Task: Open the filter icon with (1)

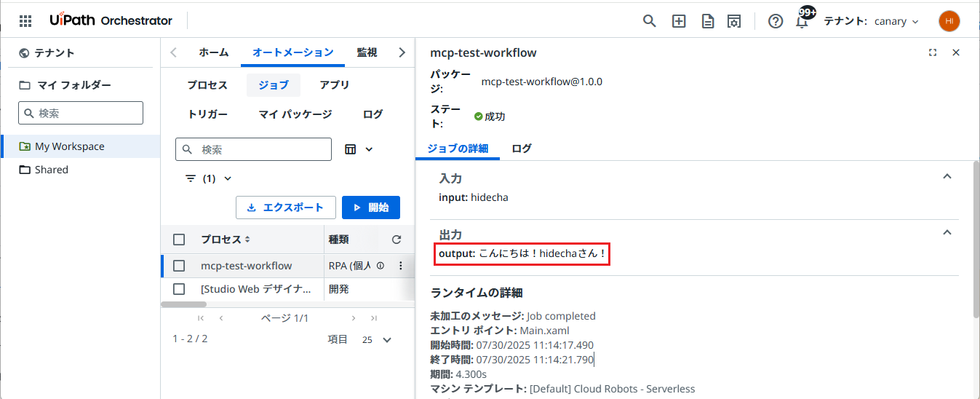Action: [191, 178]
